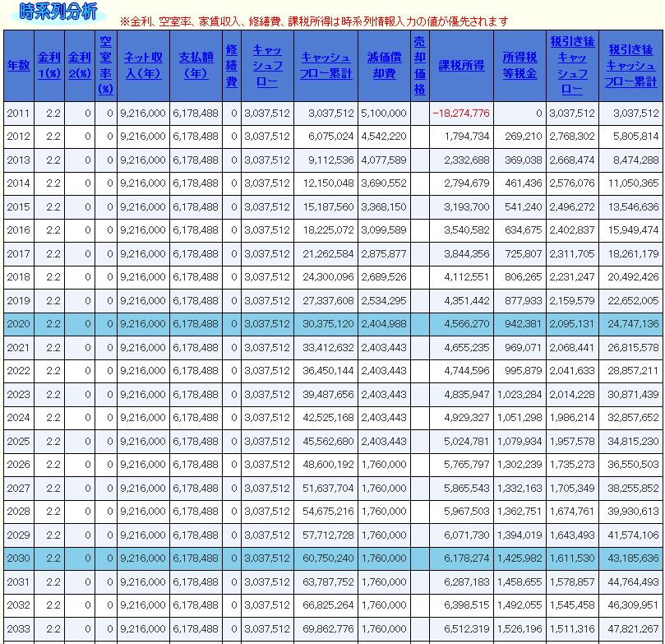The image size is (665, 644).
Task: Click the 売却価格 column header link
Action: point(419,66)
